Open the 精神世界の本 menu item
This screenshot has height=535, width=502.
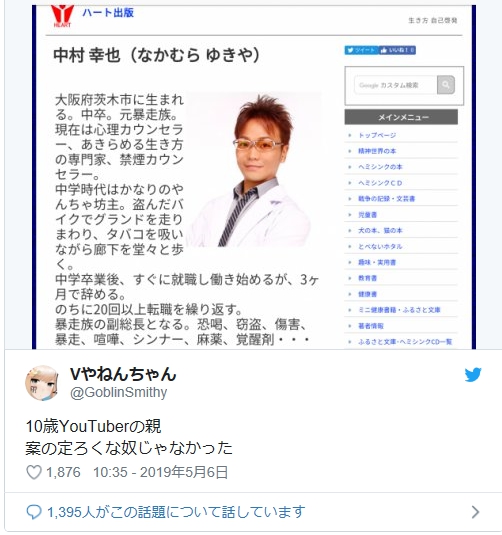[x=377, y=151]
